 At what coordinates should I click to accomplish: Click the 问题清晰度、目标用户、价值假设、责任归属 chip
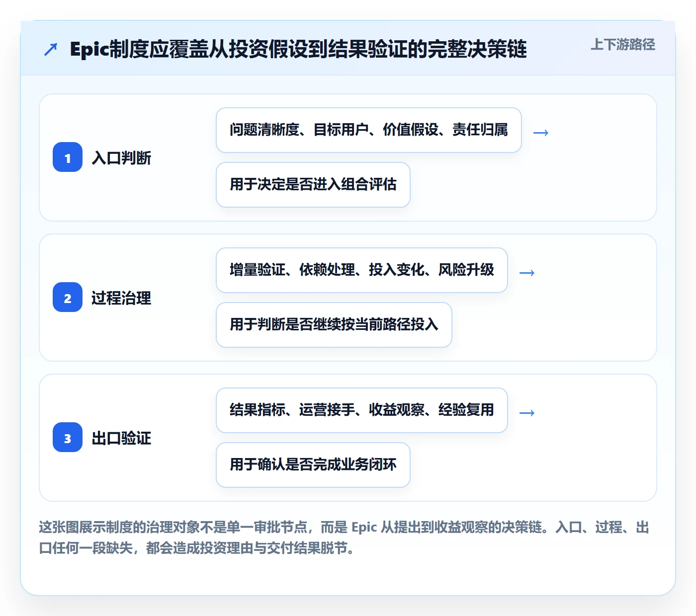pyautogui.click(x=369, y=130)
